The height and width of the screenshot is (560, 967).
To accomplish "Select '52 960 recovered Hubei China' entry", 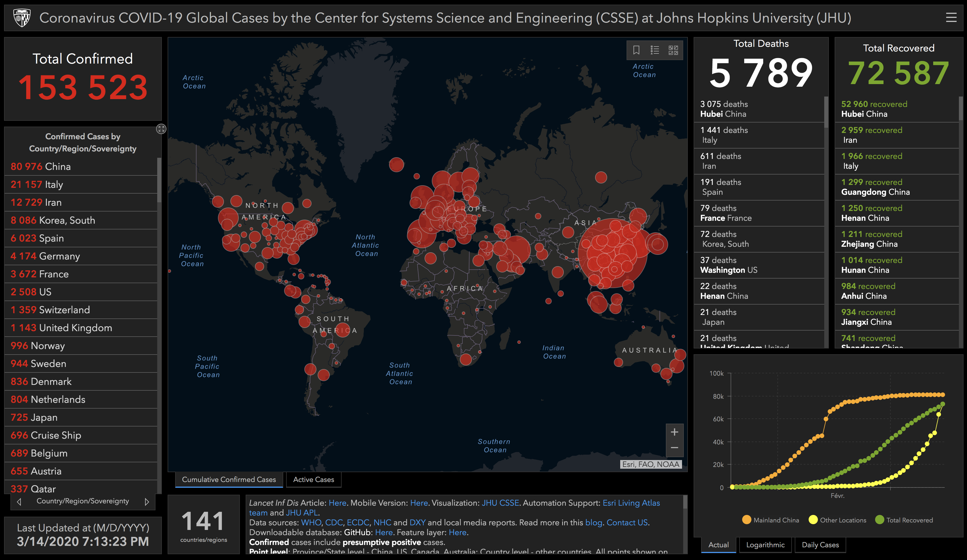I will click(897, 109).
